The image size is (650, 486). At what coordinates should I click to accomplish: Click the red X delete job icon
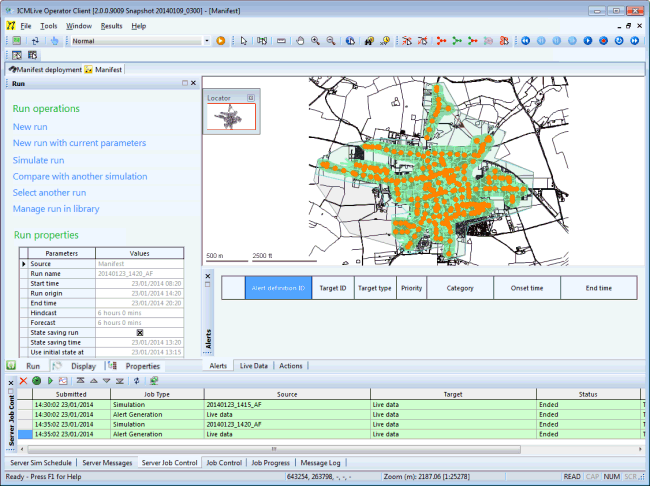22,381
